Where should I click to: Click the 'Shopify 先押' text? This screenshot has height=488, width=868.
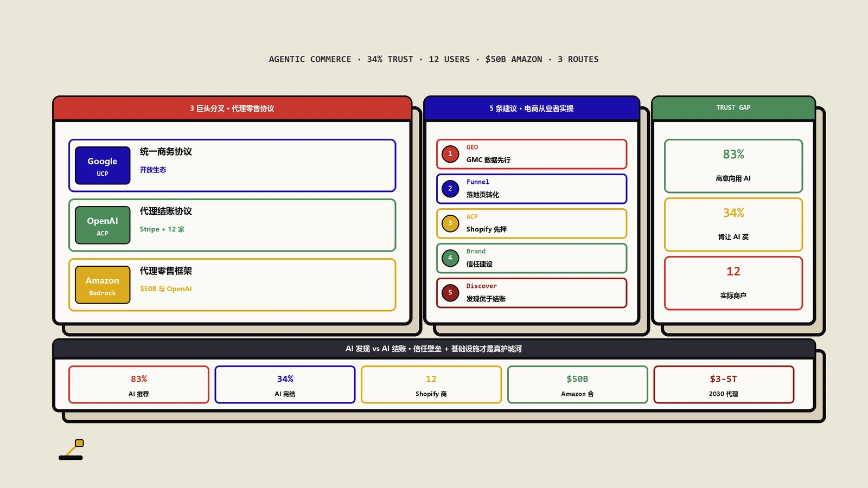click(487, 229)
